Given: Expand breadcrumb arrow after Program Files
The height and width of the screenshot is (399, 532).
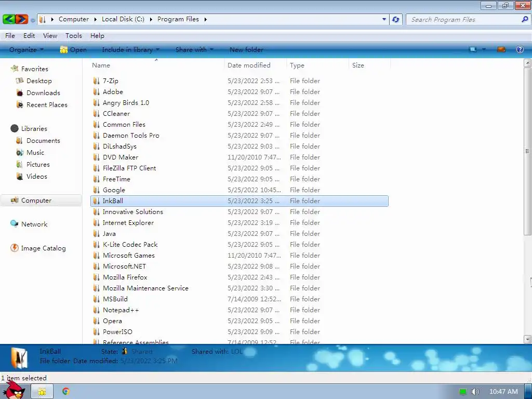Looking at the screenshot, I should 206,19.
